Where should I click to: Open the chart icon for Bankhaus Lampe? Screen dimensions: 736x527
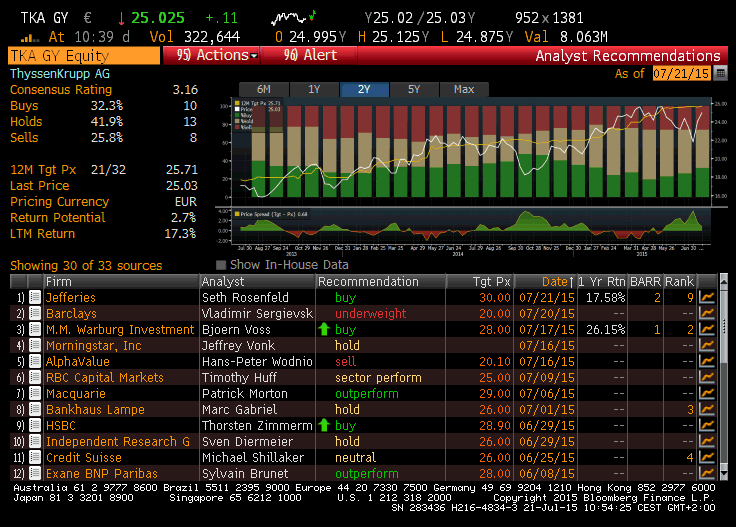pos(706,409)
